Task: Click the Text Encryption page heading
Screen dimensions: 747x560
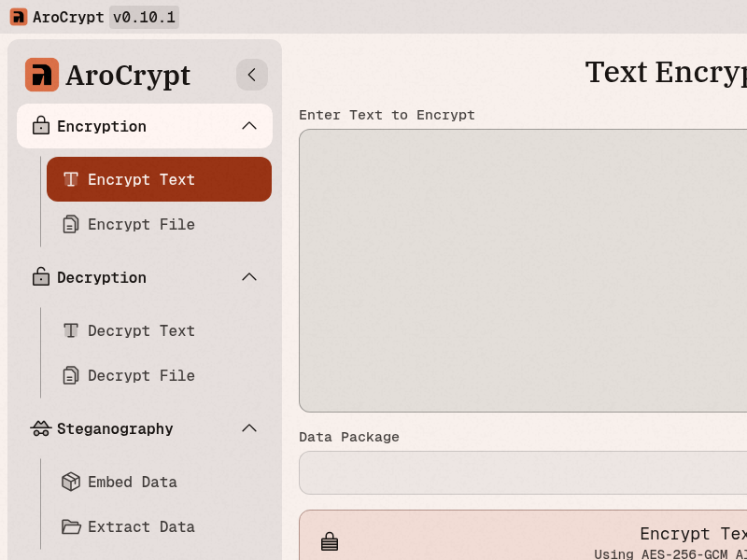Action: pyautogui.click(x=666, y=73)
